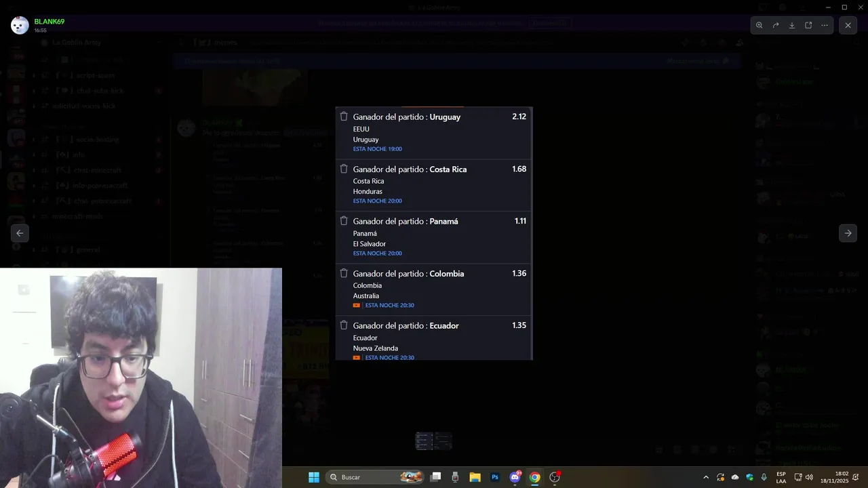Open the USB device taskbar icon
Image resolution: width=868 pixels, height=488 pixels.
(455, 477)
